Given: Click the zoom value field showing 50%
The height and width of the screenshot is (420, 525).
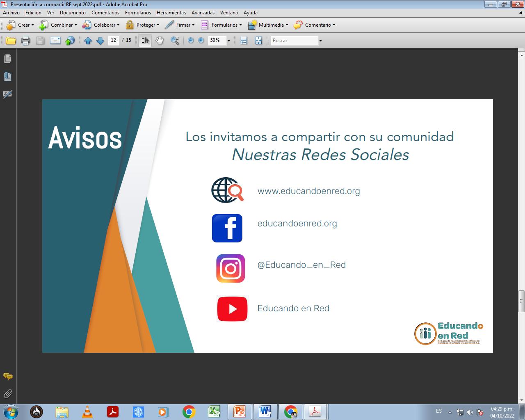Looking at the screenshot, I should (x=217, y=40).
